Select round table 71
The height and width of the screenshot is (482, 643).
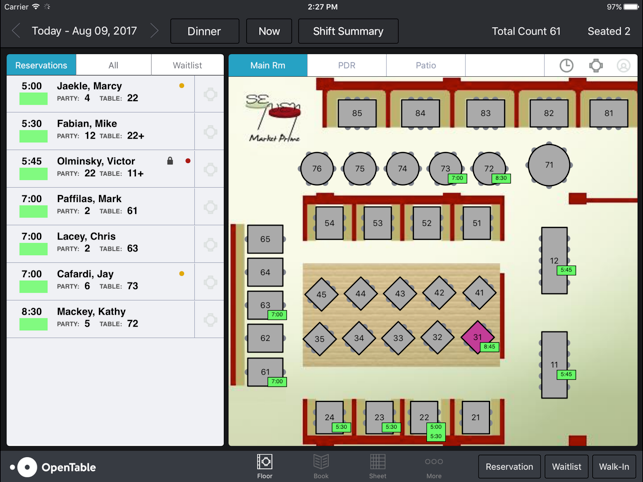(x=549, y=165)
